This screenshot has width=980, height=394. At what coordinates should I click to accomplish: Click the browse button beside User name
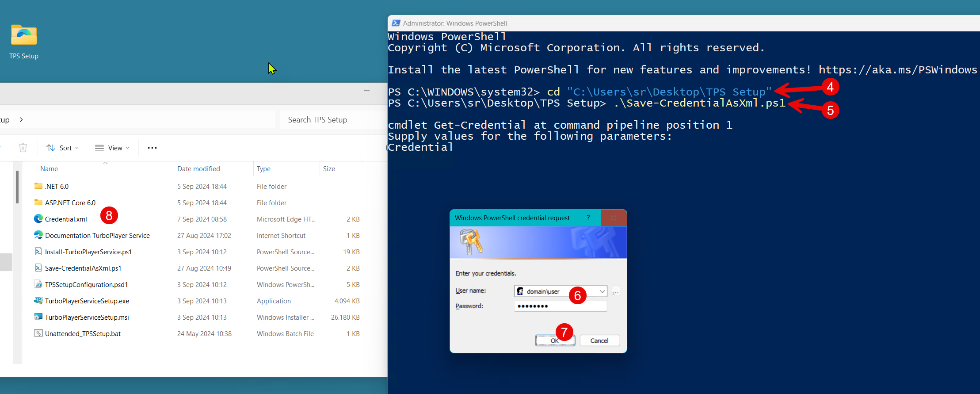point(615,291)
